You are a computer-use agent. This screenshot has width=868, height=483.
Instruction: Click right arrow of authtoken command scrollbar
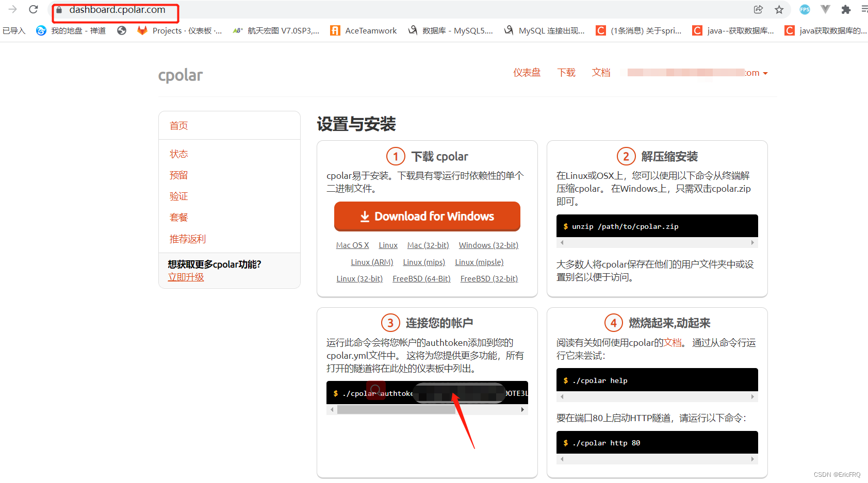point(522,410)
